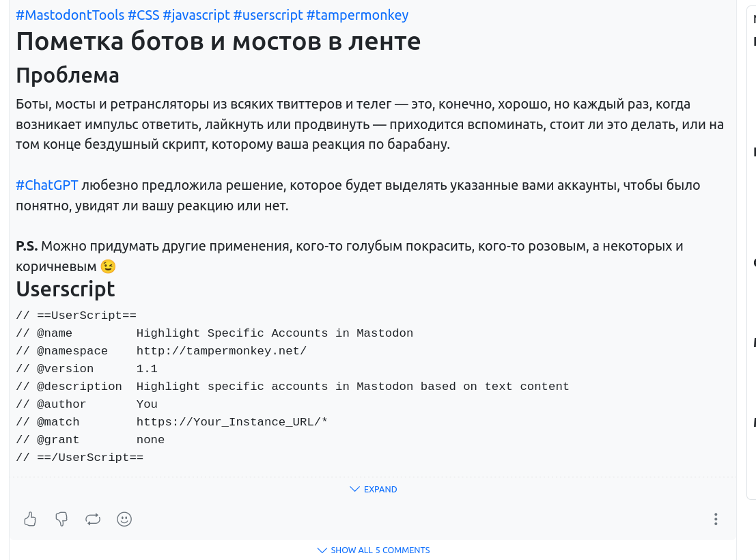
Task: Dislike the post with thumbs-down icon
Action: (x=61, y=519)
